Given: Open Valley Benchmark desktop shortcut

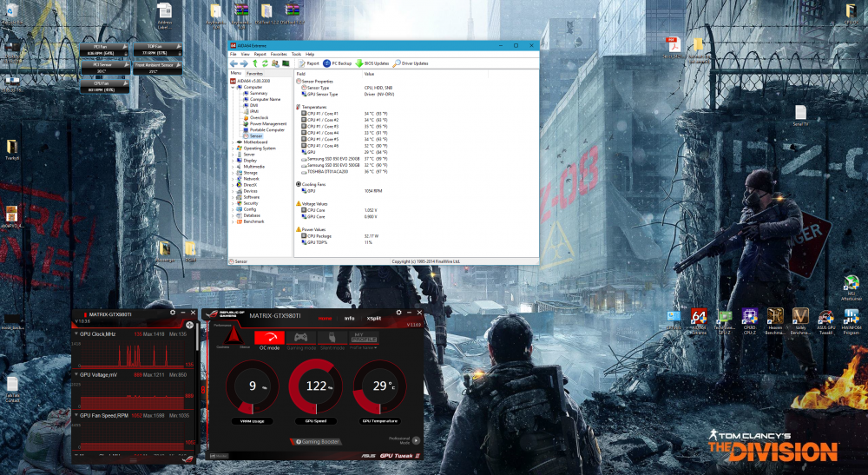Looking at the screenshot, I should [800, 321].
